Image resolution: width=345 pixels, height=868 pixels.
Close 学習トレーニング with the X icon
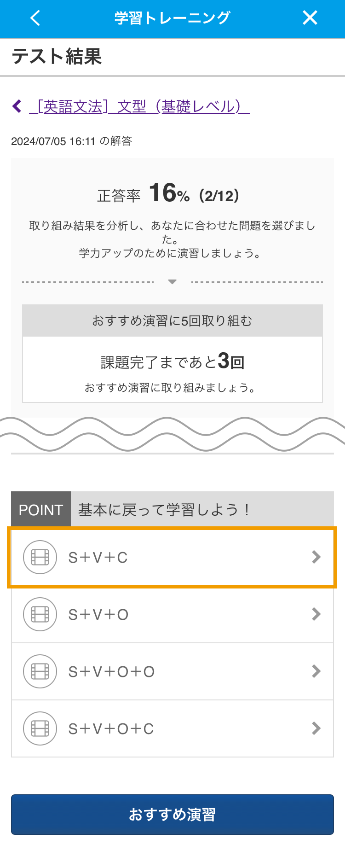coord(310,18)
